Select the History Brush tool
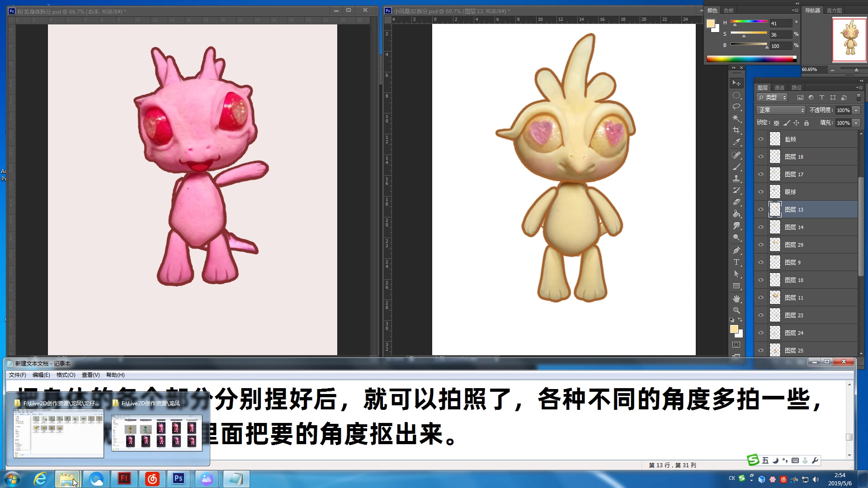 736,190
